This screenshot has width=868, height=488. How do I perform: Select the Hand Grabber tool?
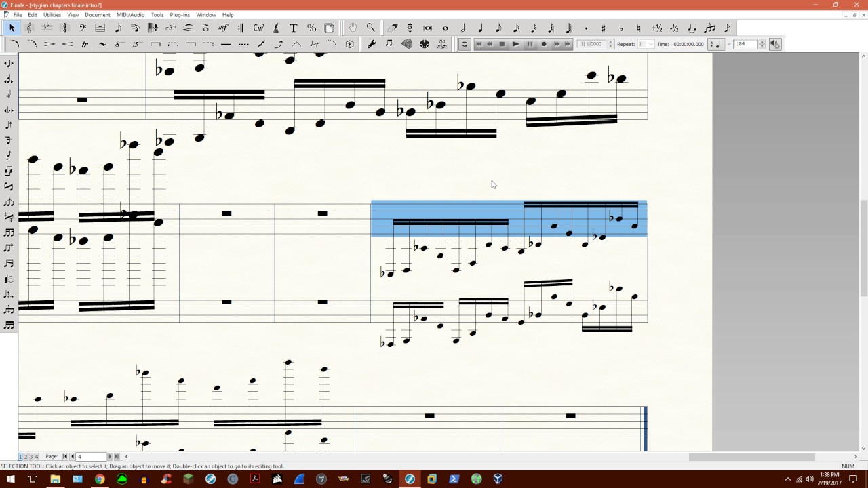(353, 28)
